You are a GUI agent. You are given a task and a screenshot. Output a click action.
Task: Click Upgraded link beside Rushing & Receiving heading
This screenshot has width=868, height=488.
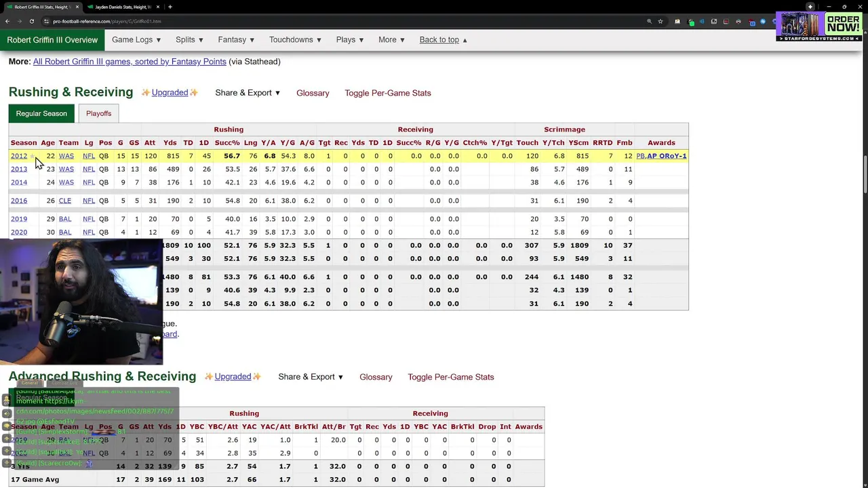click(170, 92)
